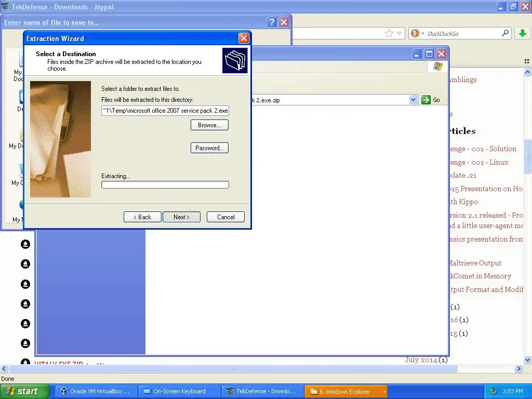Image resolution: width=532 pixels, height=399 pixels.
Task: Click the Windows flag logo in Explorer window
Action: click(x=437, y=66)
